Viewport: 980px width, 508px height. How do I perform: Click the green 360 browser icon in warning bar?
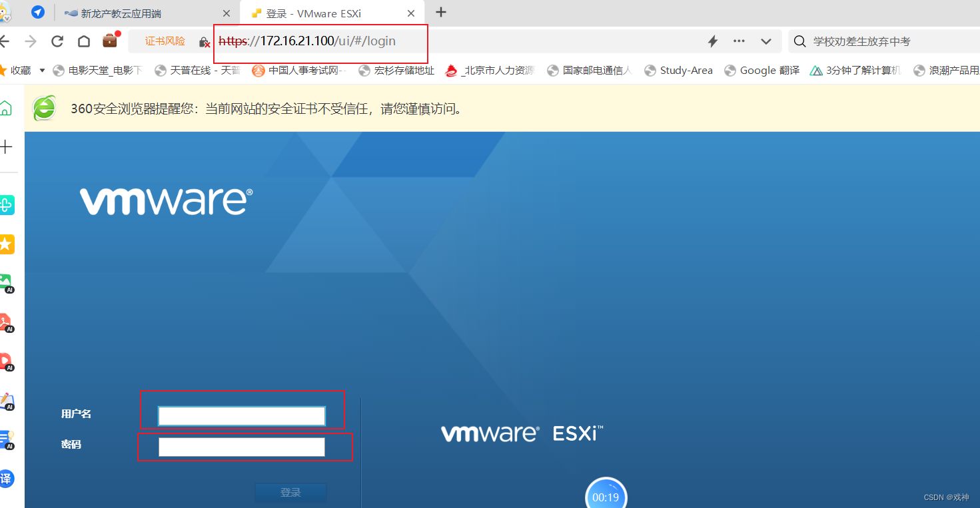pos(45,109)
